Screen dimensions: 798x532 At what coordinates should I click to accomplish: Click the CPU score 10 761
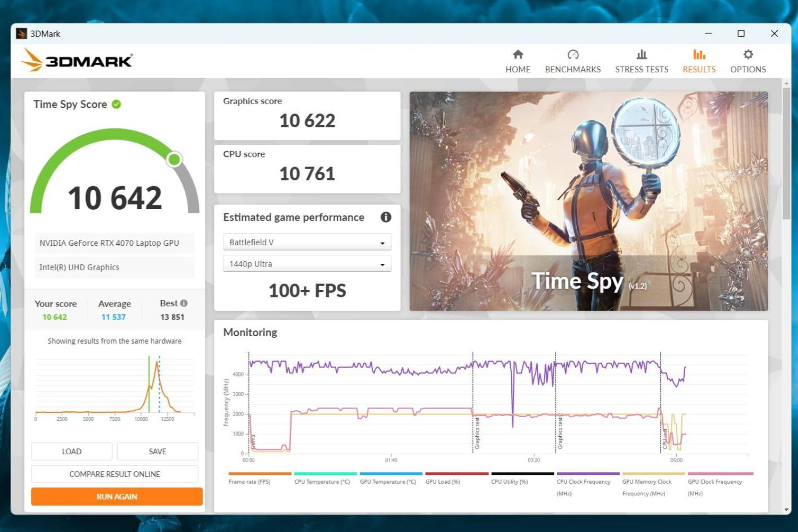(x=307, y=173)
